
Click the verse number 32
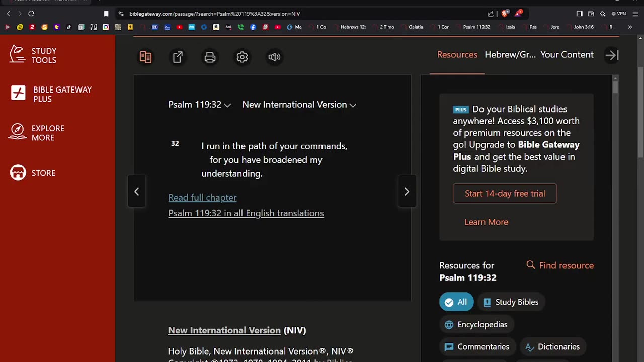[x=175, y=144]
